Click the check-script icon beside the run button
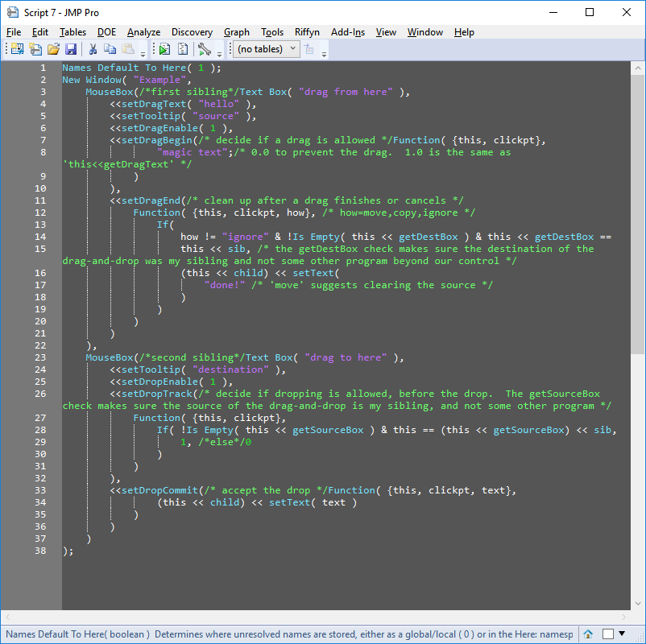 (x=181, y=49)
